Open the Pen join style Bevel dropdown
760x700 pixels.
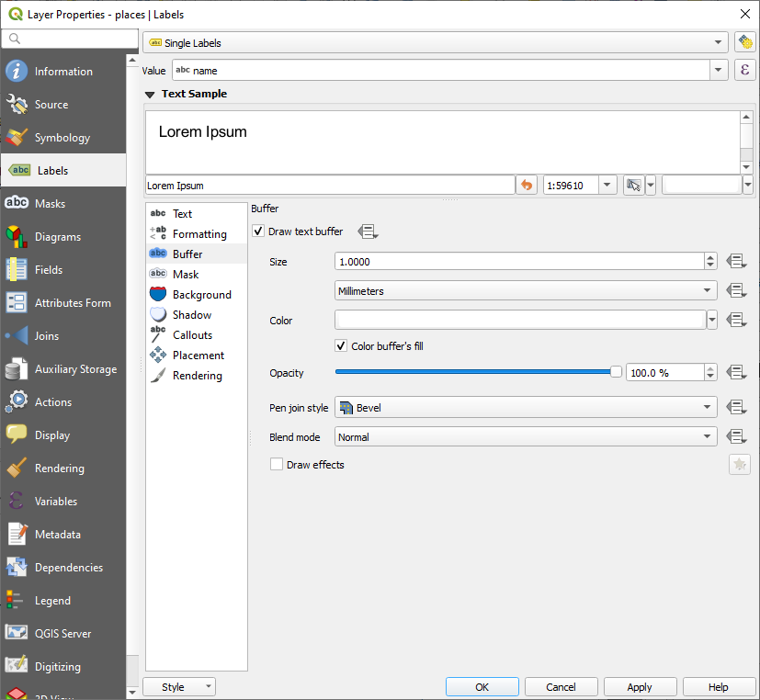coord(526,407)
